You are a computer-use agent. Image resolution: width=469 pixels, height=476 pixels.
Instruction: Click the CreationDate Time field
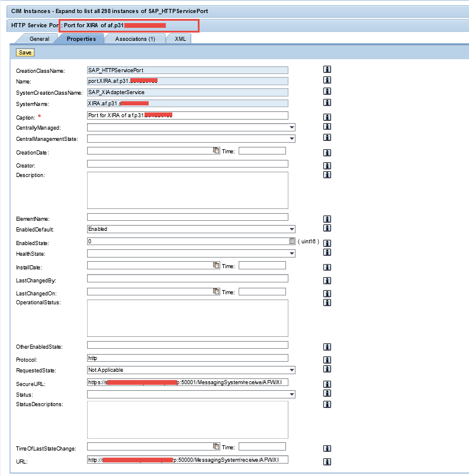coord(262,150)
